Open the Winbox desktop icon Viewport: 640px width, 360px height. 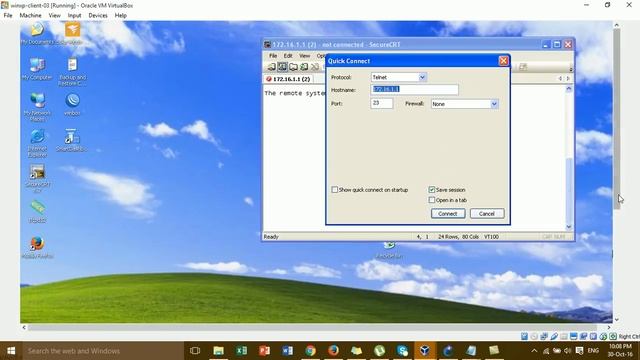(x=72, y=104)
